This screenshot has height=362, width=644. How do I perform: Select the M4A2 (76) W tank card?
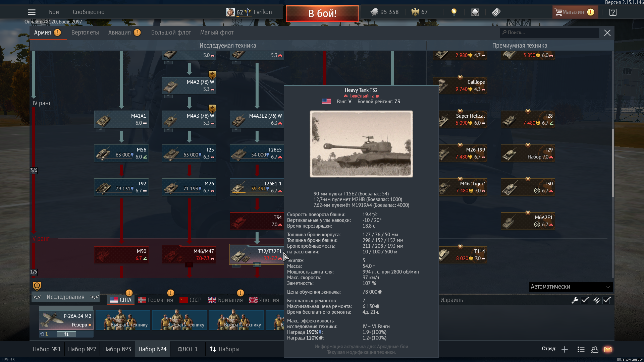point(189,85)
